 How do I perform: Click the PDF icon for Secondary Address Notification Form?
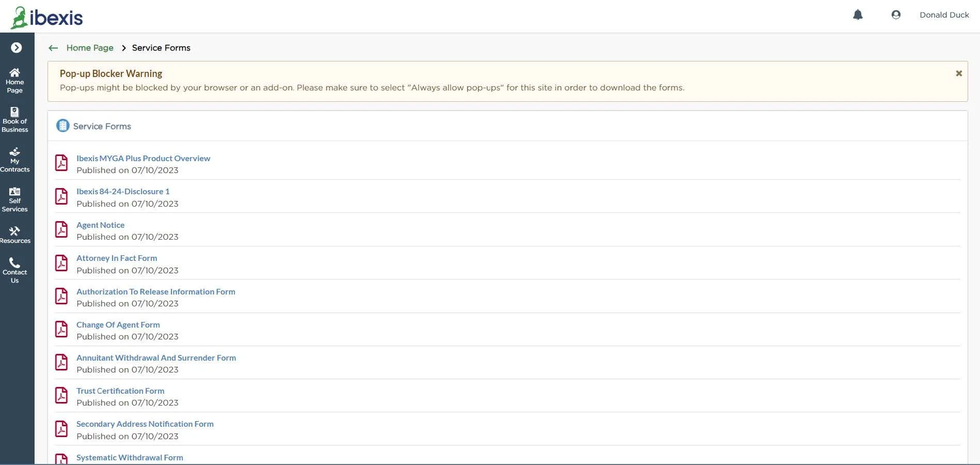(61, 429)
